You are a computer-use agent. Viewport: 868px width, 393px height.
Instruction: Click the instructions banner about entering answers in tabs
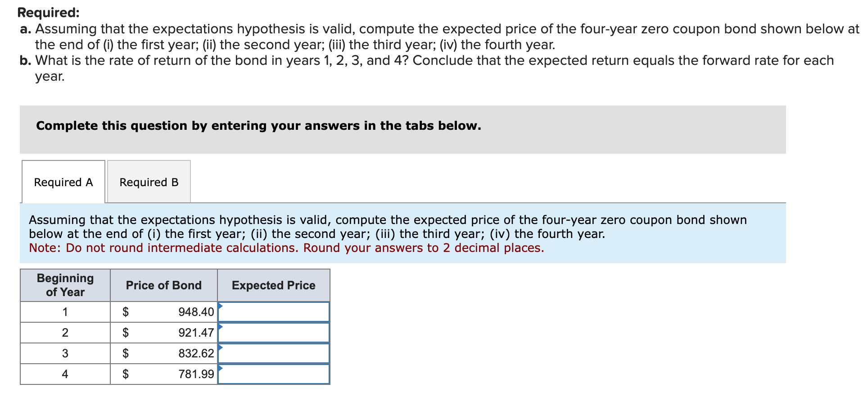coord(258,126)
